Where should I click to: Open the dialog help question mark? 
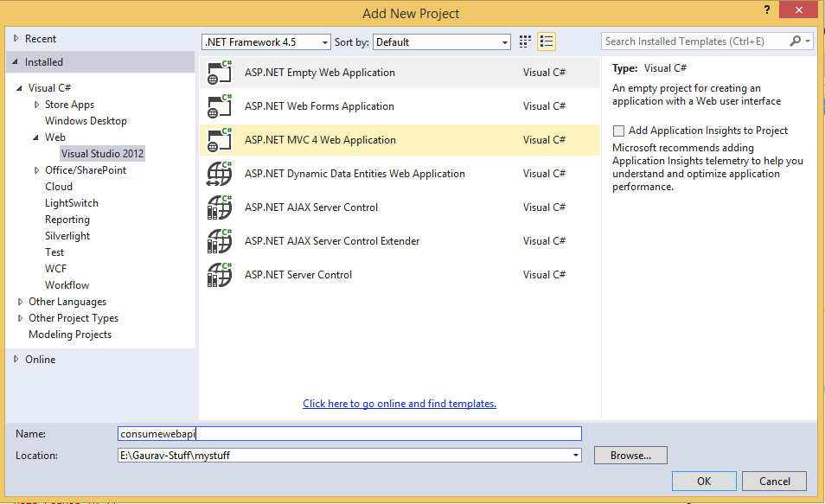767,10
